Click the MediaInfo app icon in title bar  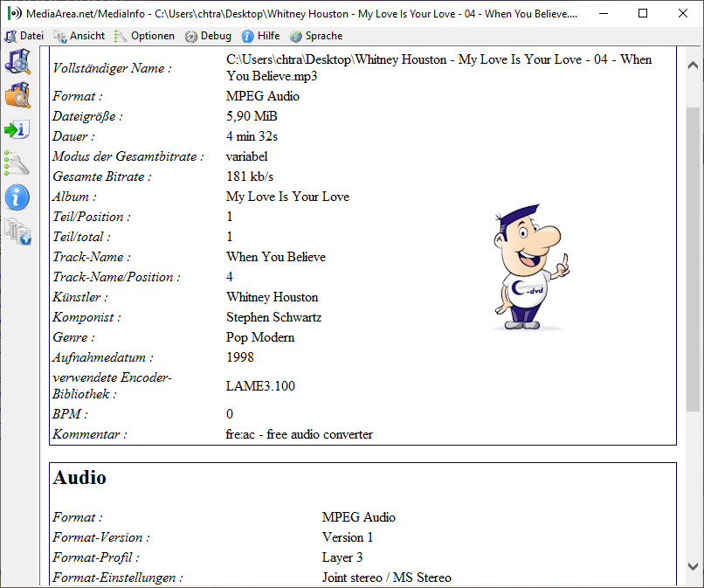[13, 14]
